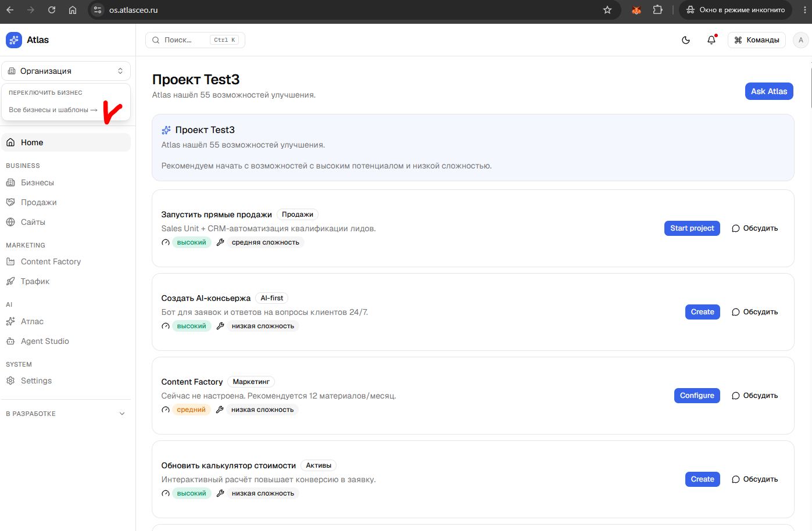
Task: Click Create for Обновить калькулятор стоимости
Action: pos(702,479)
